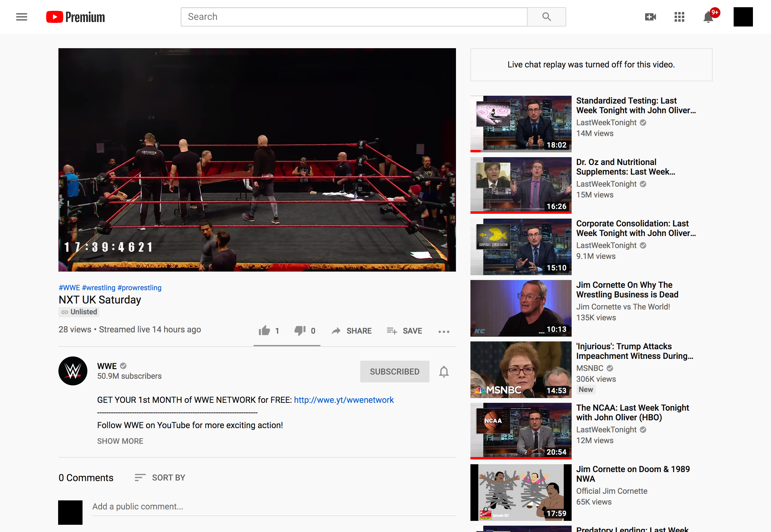Viewport: 771px width, 532px height.
Task: Open the account avatar menu
Action: pyautogui.click(x=743, y=17)
